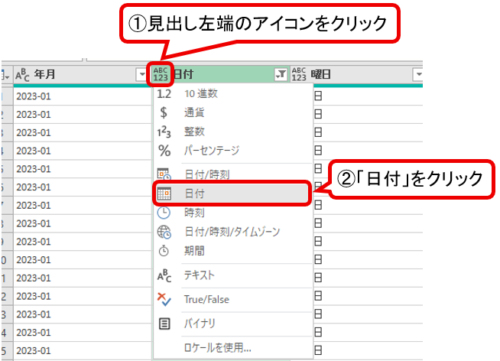Pick the 期間 duration type
This screenshot has width=500, height=361.
pyautogui.click(x=233, y=251)
